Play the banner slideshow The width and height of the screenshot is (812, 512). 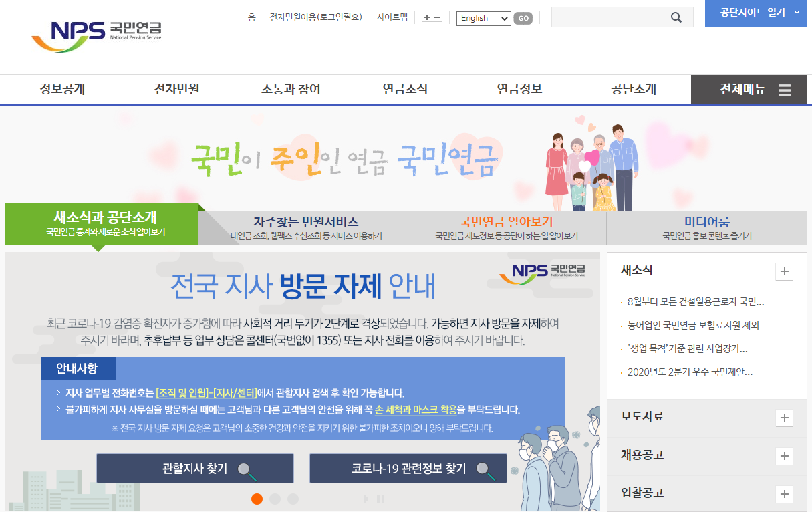pyautogui.click(x=366, y=499)
